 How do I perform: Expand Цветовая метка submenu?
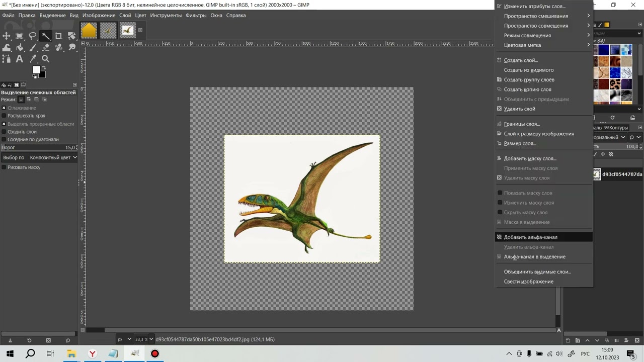point(544,45)
